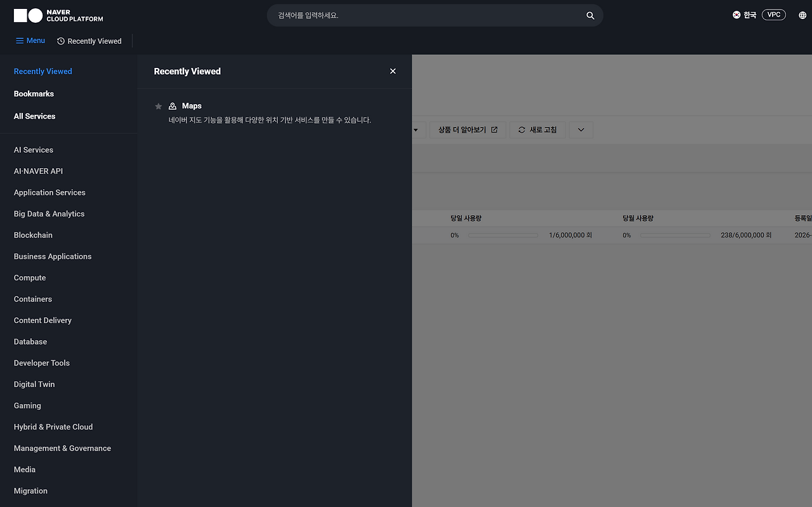Open the Content Delivery category
The image size is (812, 507).
[x=43, y=320]
